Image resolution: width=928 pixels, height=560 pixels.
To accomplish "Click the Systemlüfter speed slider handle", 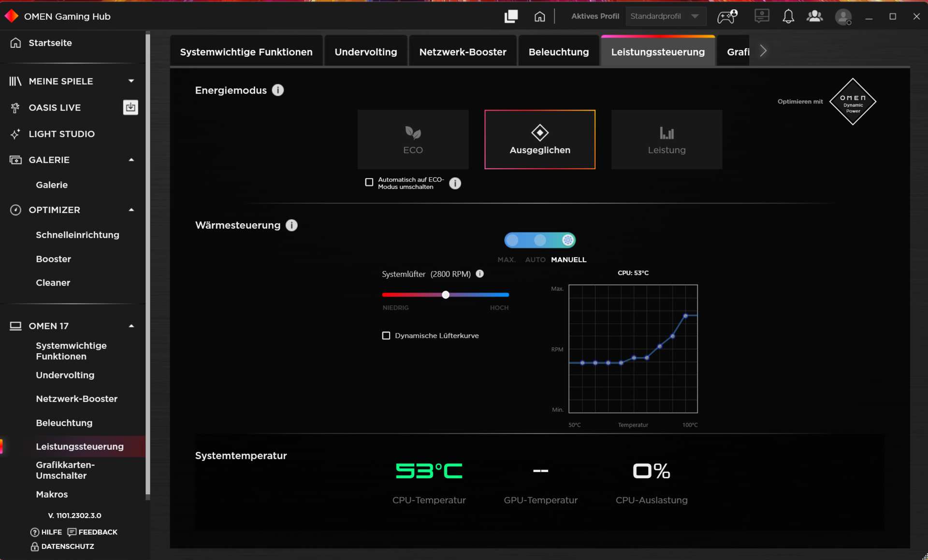I will tap(446, 295).
